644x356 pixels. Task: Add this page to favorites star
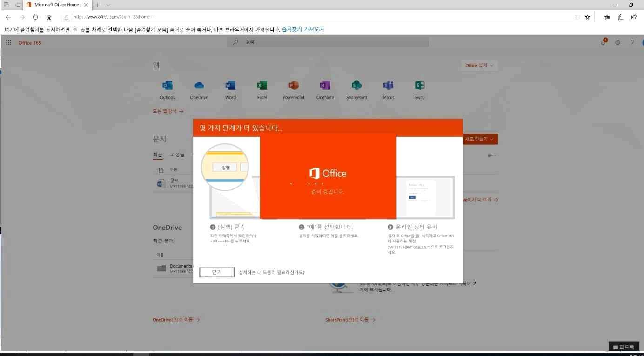pyautogui.click(x=588, y=17)
